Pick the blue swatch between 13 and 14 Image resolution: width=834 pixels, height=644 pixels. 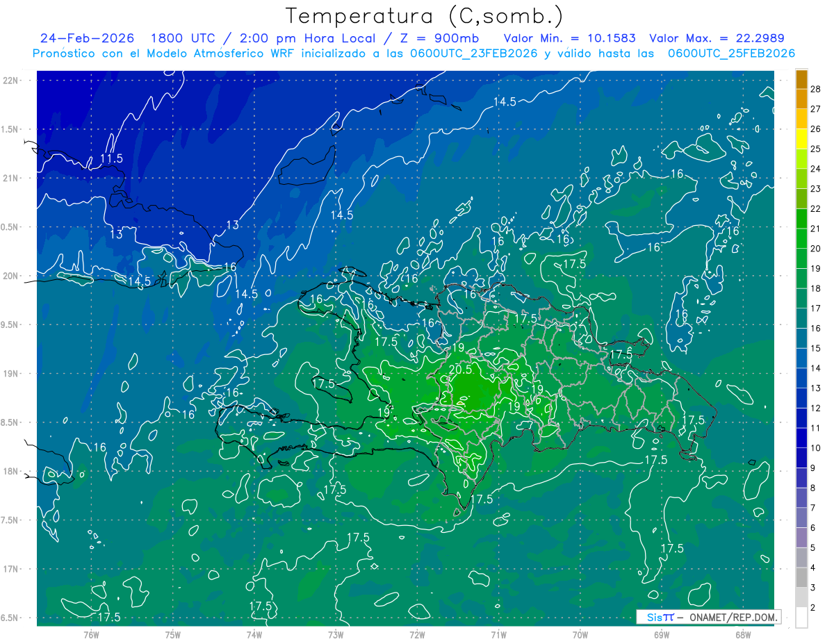point(801,378)
